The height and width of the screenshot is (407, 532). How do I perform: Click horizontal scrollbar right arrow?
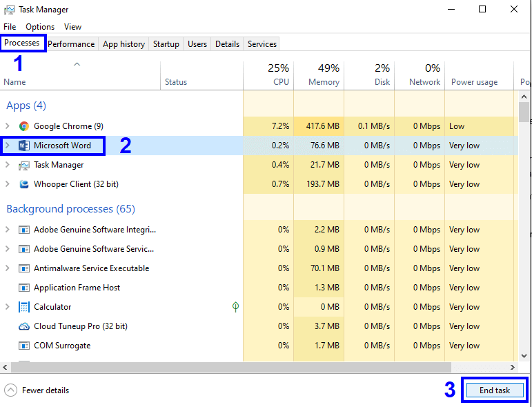coord(513,367)
